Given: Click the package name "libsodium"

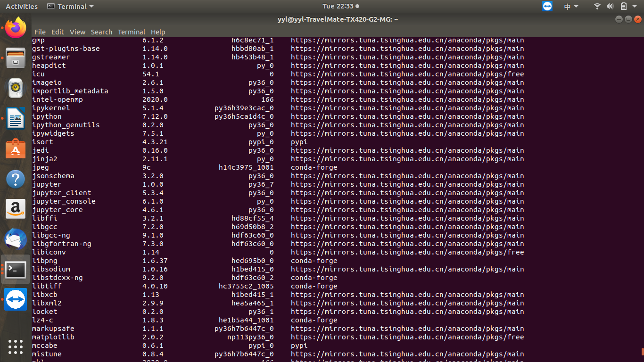Looking at the screenshot, I should pyautogui.click(x=51, y=269).
